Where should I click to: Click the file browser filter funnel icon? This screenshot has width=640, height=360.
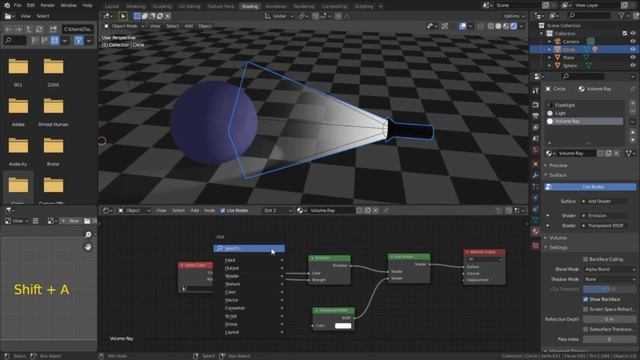click(78, 40)
